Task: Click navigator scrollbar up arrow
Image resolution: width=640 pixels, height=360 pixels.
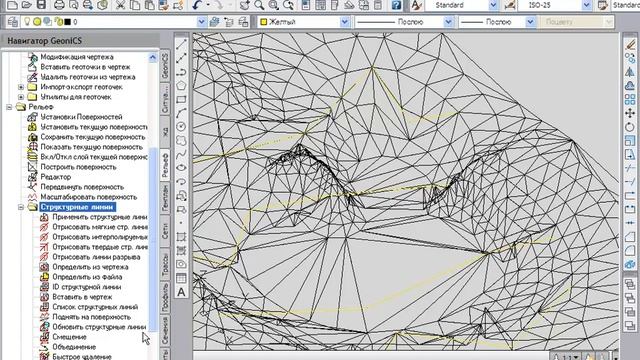Action: (x=153, y=58)
